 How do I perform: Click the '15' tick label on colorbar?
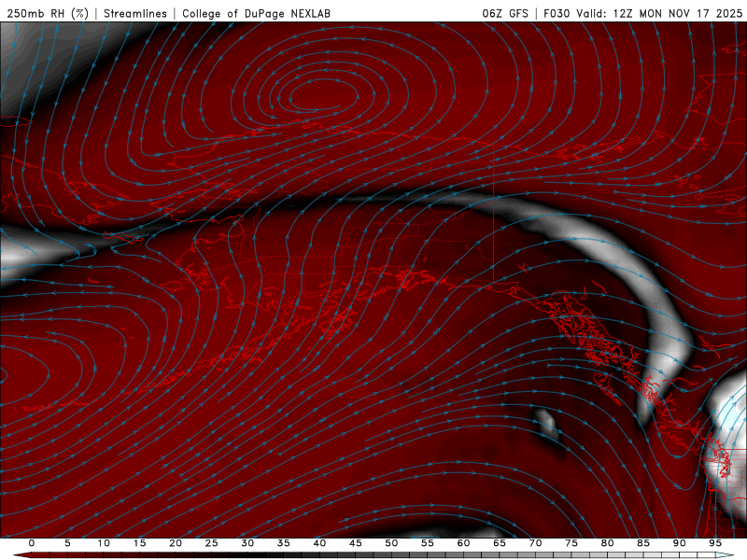point(139,543)
